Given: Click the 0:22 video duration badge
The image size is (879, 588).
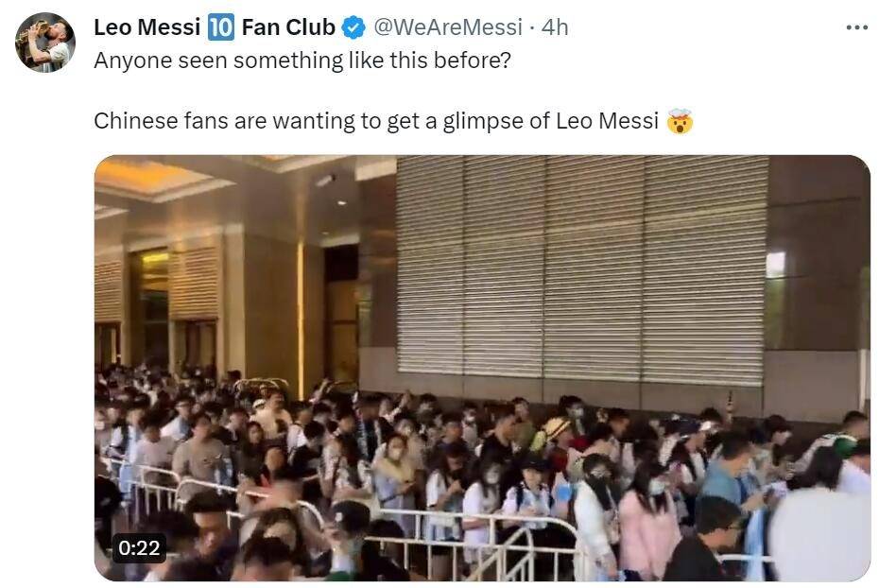Looking at the screenshot, I should tap(139, 547).
